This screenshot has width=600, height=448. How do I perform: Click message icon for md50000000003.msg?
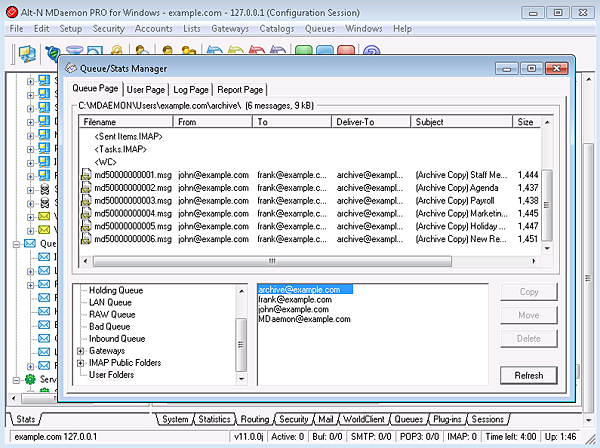(86, 200)
